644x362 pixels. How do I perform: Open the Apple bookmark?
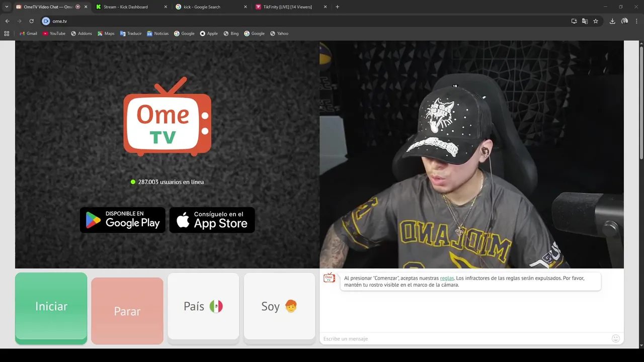[209, 34]
